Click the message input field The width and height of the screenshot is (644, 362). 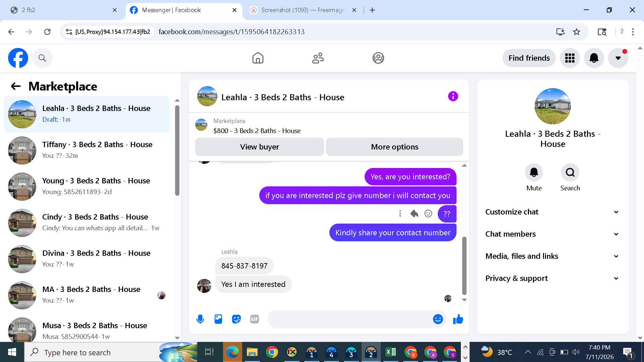click(351, 319)
